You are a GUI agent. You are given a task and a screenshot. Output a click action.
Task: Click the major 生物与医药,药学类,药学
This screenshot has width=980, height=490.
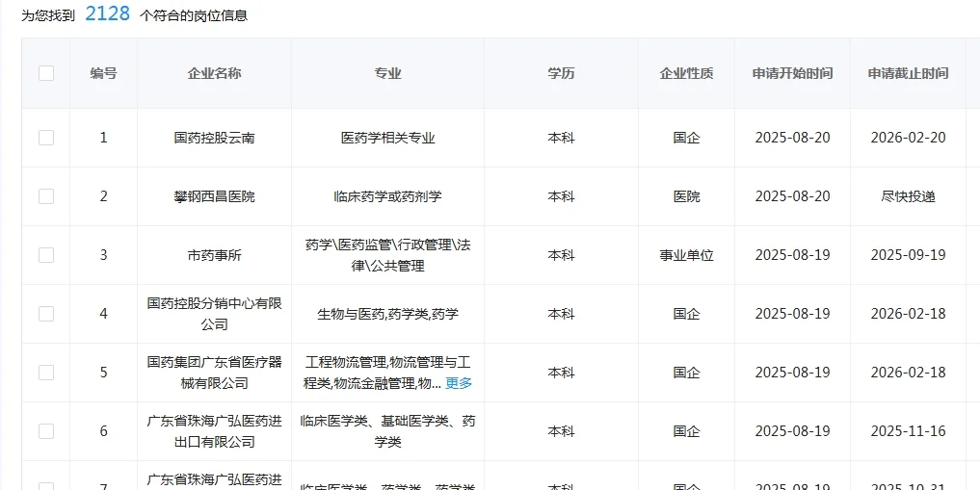(388, 314)
